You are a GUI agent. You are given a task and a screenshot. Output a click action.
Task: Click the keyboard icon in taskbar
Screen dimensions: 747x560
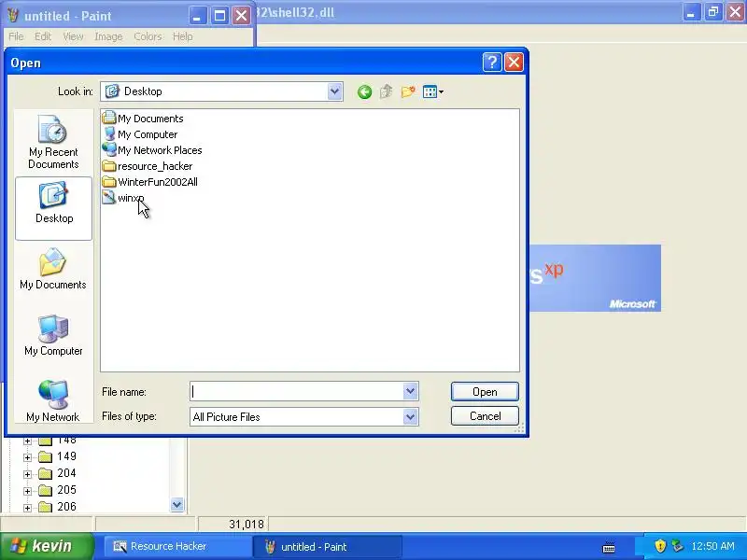coord(609,547)
